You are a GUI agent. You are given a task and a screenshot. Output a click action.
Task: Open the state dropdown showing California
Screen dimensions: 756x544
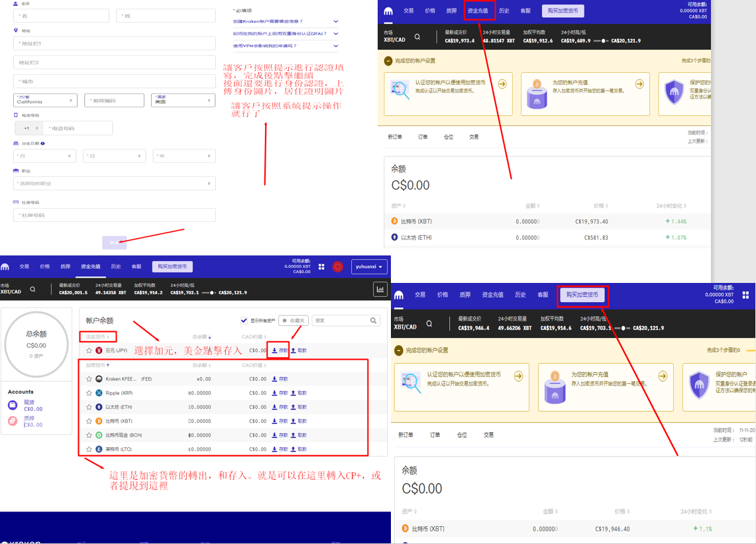[45, 100]
